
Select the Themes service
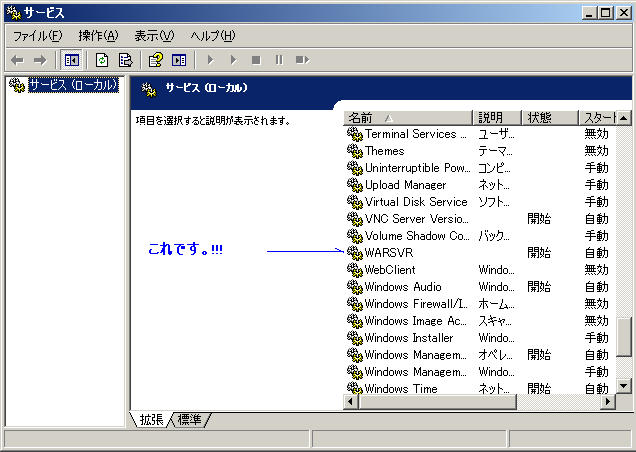point(479,151)
